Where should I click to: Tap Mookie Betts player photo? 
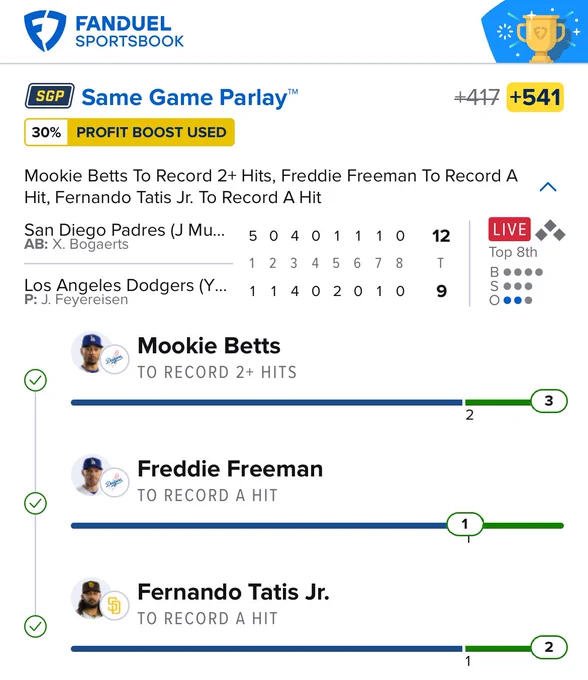(x=91, y=352)
